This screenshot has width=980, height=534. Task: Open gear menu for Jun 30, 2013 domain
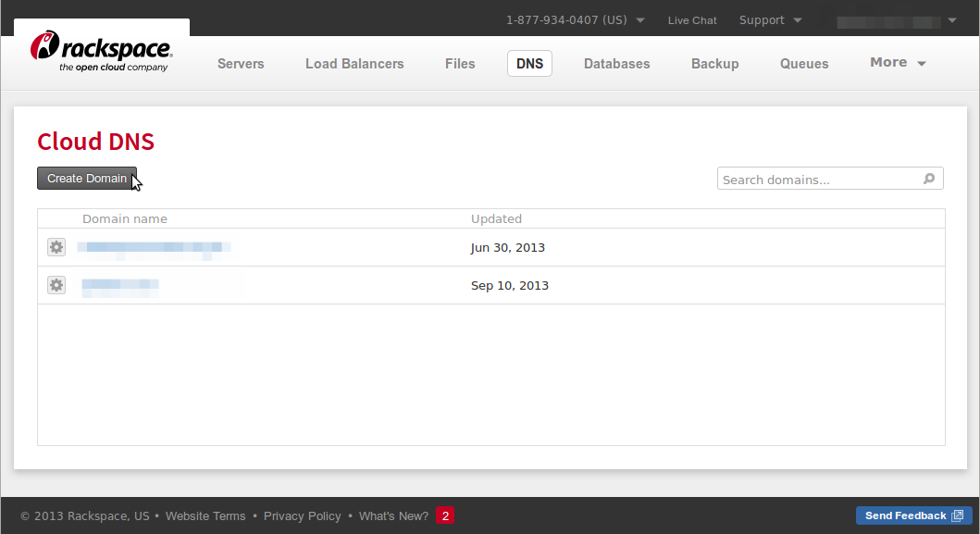[x=56, y=247]
